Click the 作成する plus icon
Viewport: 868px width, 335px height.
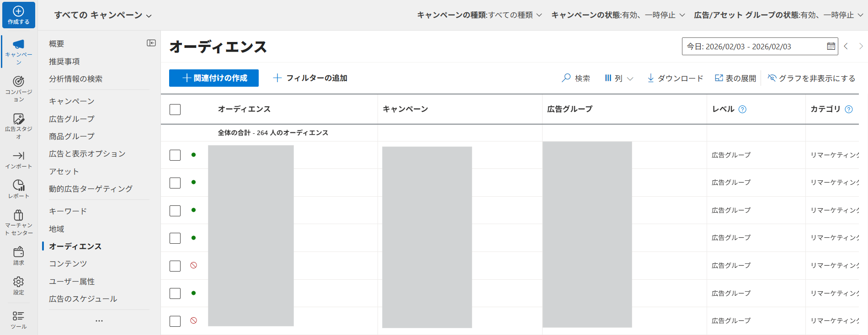click(x=18, y=11)
